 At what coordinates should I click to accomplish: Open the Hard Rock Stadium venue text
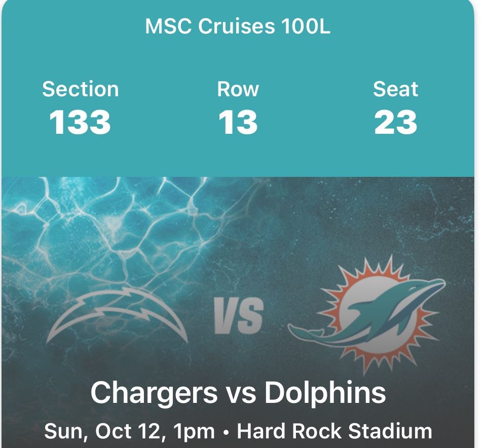334,431
